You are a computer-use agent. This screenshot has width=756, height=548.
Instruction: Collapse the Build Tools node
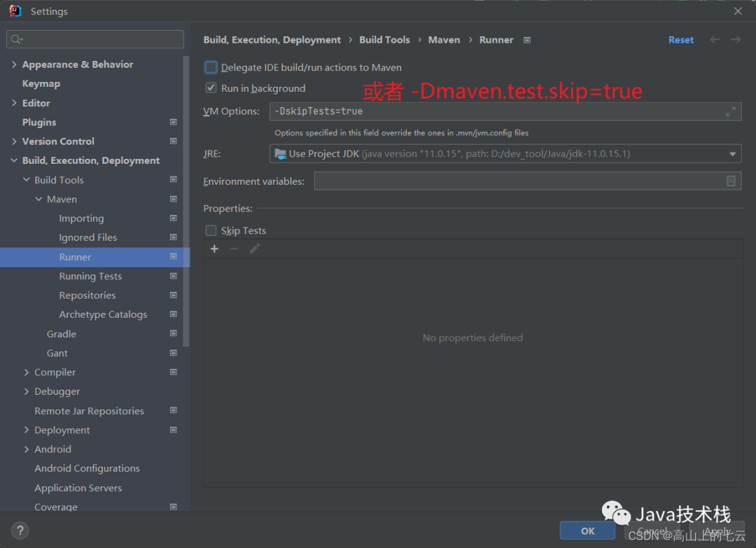click(27, 180)
